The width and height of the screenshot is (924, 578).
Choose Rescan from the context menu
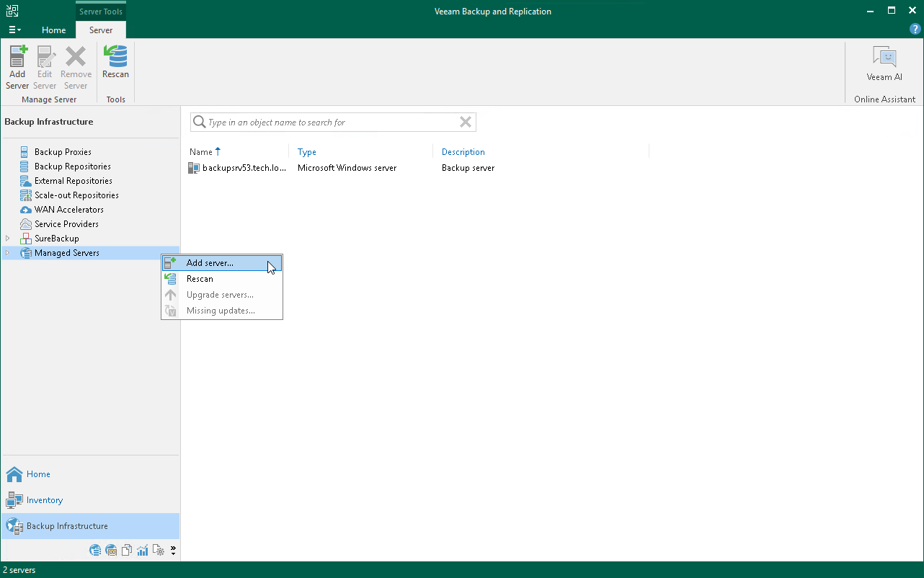[222, 279]
